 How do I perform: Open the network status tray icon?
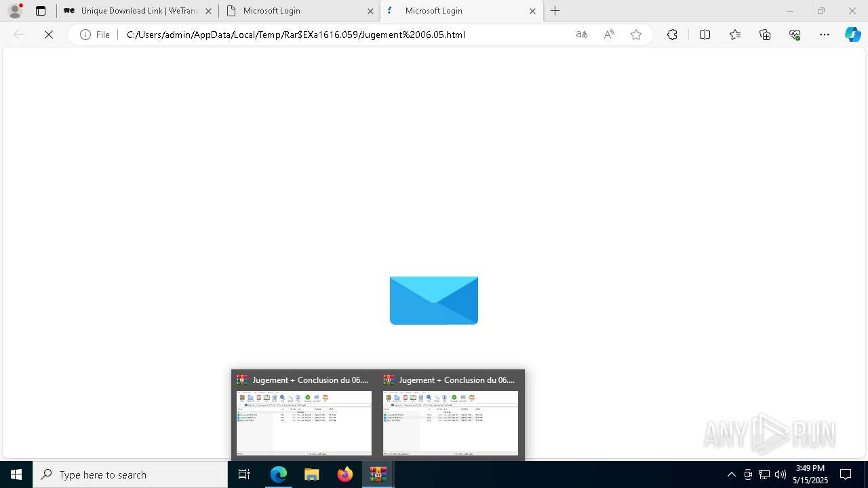pyautogui.click(x=764, y=474)
